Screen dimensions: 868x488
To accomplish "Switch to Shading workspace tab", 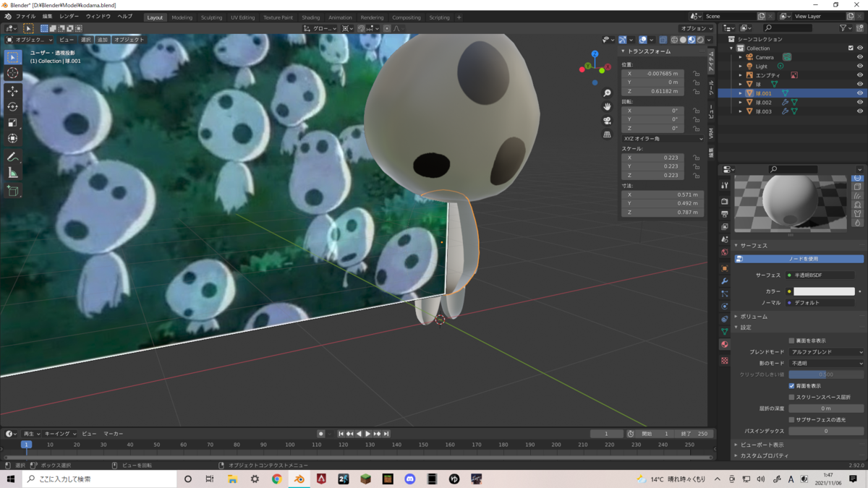I will (x=311, y=17).
